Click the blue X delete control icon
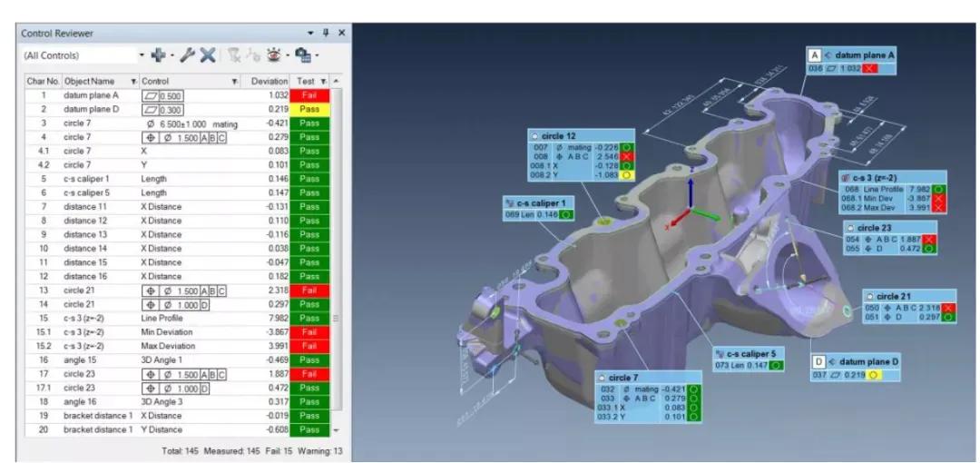Viewport: 980px width, 463px height. [x=208, y=55]
